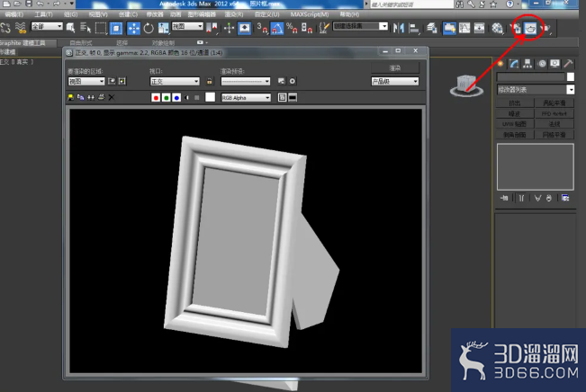Open the MAXScript(M) menu
586x392 pixels.
pos(310,14)
